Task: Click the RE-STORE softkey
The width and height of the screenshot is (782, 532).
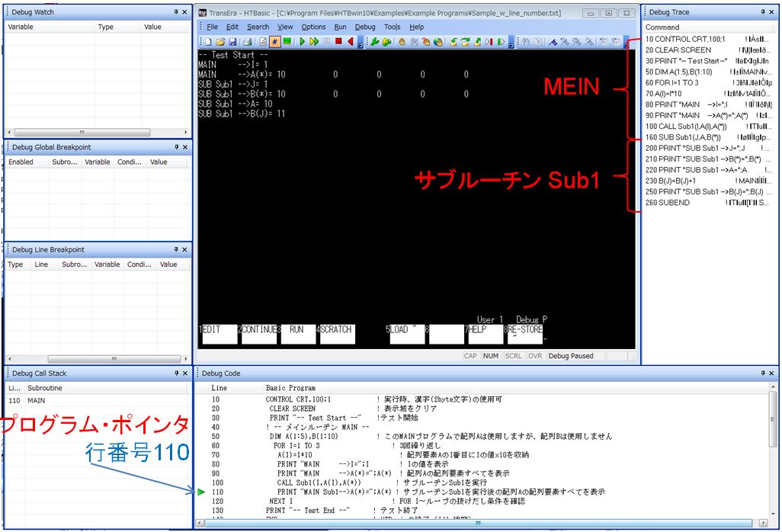Action: [x=524, y=334]
